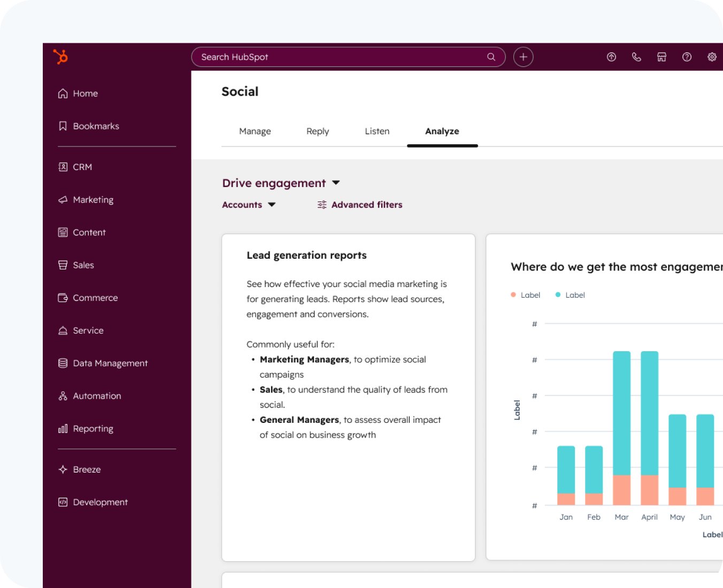Click the 'Commonly useful for:' text

pos(290,344)
